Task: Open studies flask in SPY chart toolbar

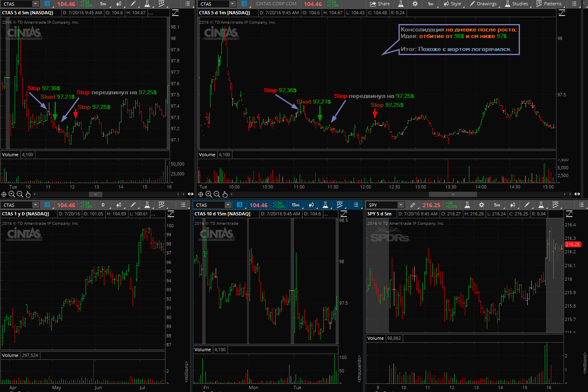Action: click(x=541, y=205)
